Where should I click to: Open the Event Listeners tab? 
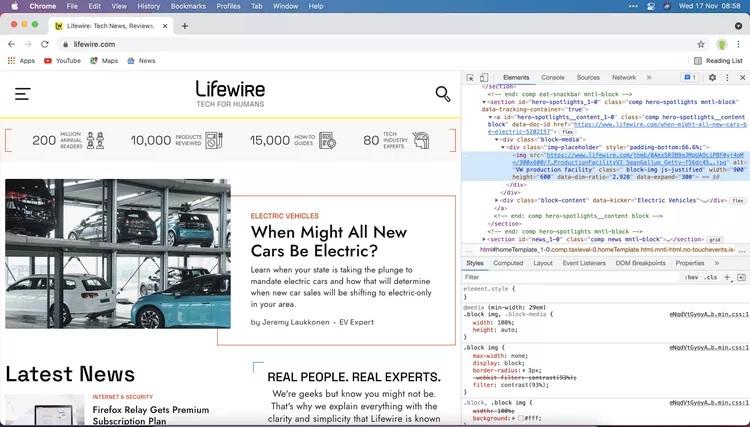pyautogui.click(x=584, y=263)
